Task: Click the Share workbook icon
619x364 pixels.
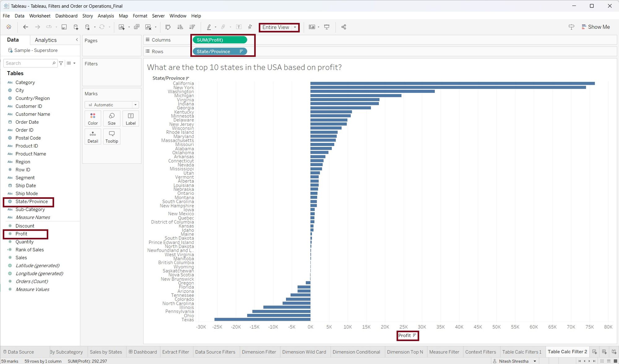Action: 344,27
